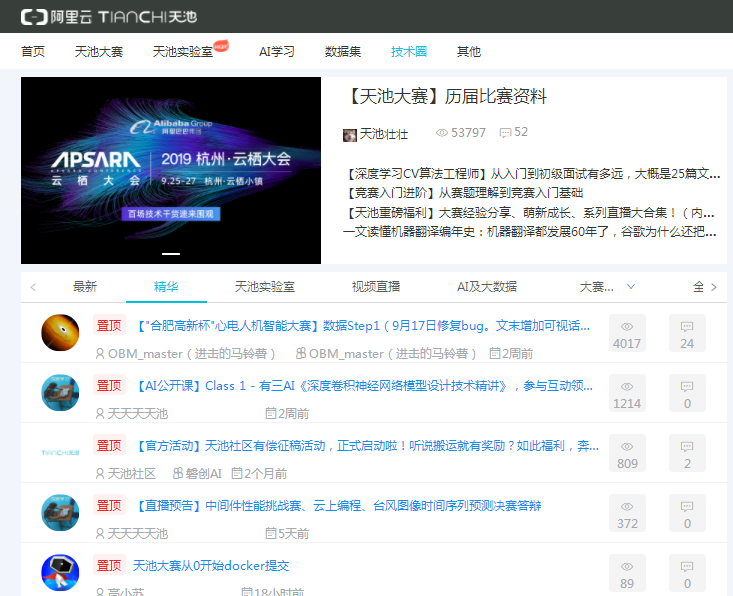
Task: Open 【直播预告】中间件性能挑战赛 post
Action: 338,506
